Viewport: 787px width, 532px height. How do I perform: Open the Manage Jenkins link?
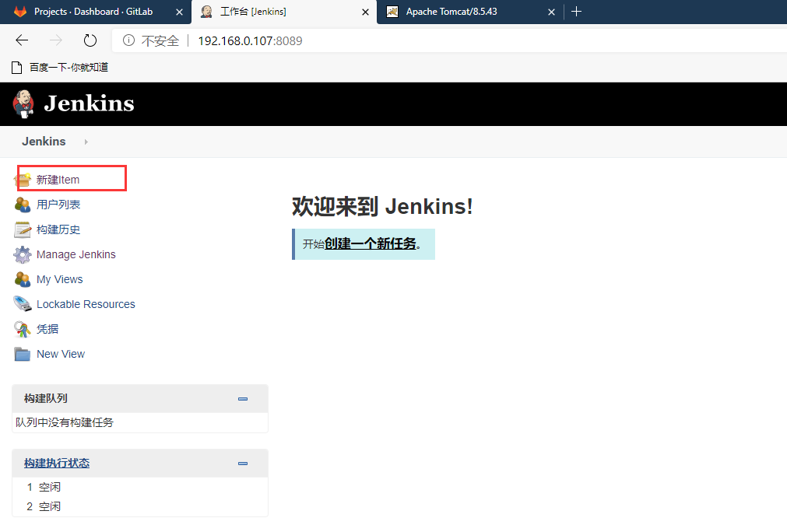pyautogui.click(x=76, y=254)
